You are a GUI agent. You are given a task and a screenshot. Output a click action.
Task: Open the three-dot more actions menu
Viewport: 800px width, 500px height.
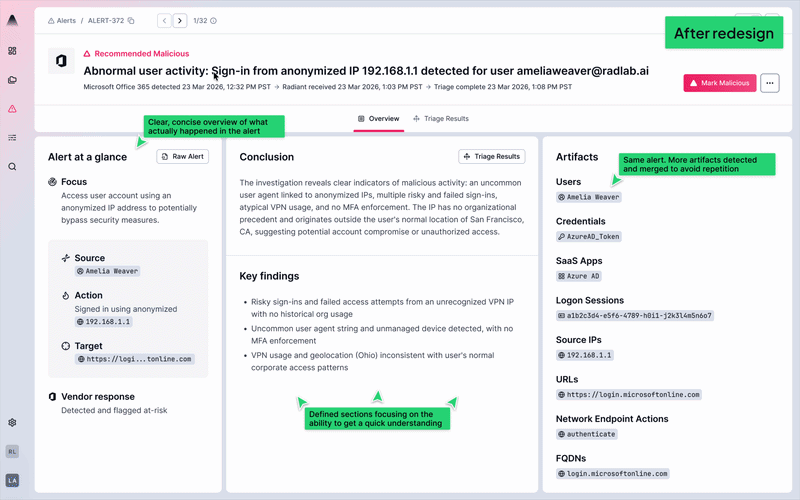coord(769,83)
